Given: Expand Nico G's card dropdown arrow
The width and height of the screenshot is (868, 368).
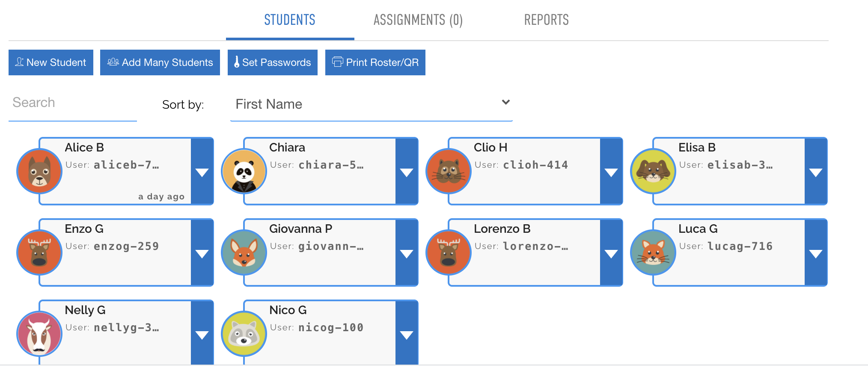Looking at the screenshot, I should tap(407, 334).
